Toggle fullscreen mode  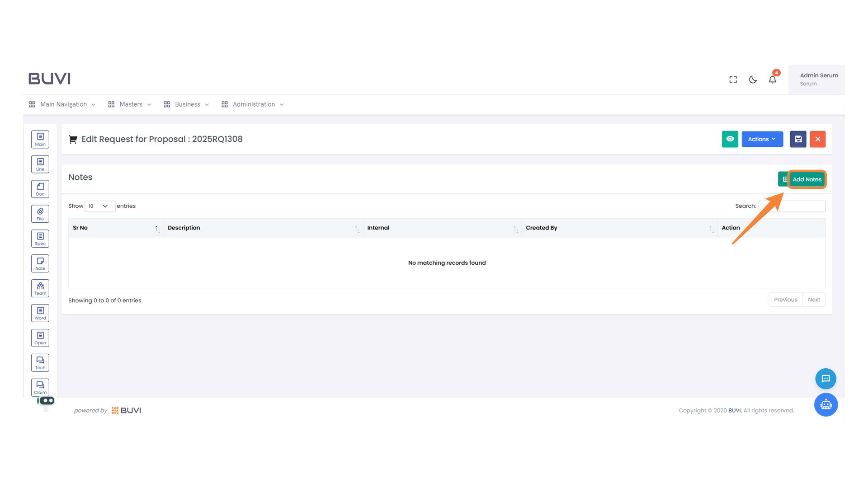(733, 79)
